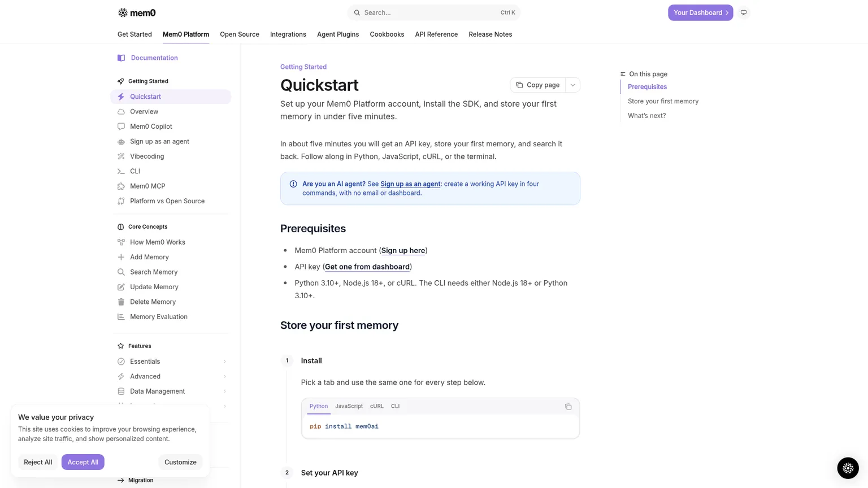The image size is (868, 488).
Task: Open the Customize cookie settings
Action: pos(180,462)
